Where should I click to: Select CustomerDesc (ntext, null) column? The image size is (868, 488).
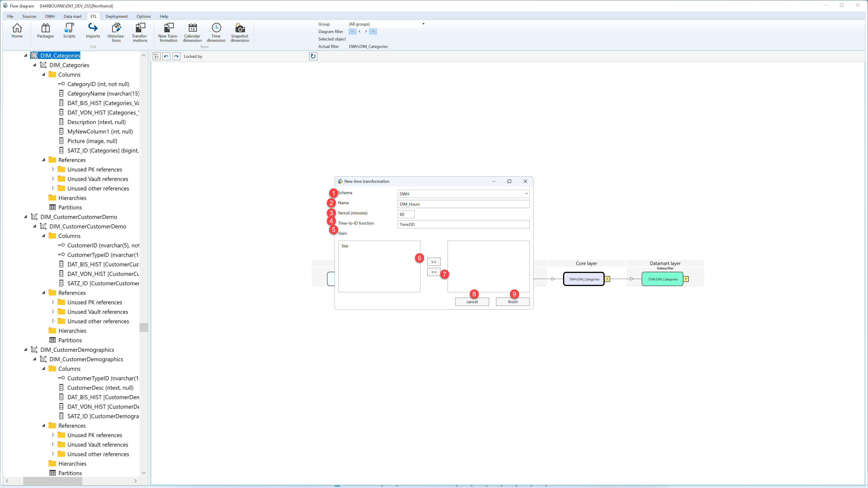click(100, 388)
